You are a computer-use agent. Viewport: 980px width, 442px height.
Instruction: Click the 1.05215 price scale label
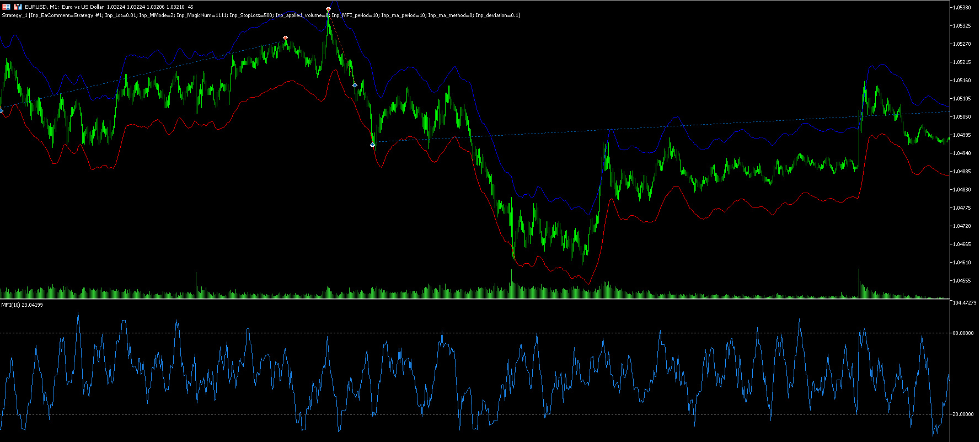(x=962, y=62)
